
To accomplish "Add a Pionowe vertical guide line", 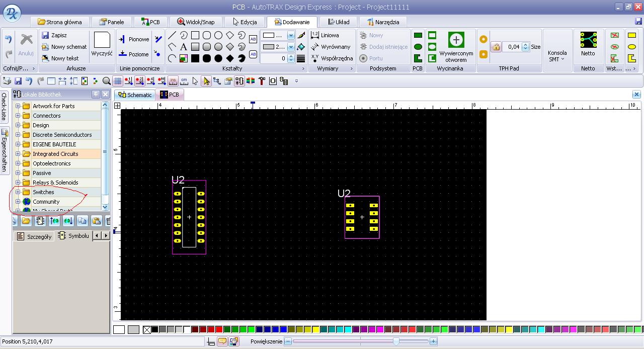I will click(134, 39).
